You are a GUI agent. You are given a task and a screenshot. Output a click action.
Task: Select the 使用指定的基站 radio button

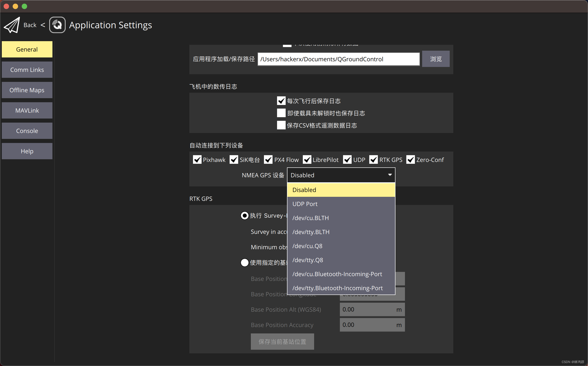coord(245,262)
